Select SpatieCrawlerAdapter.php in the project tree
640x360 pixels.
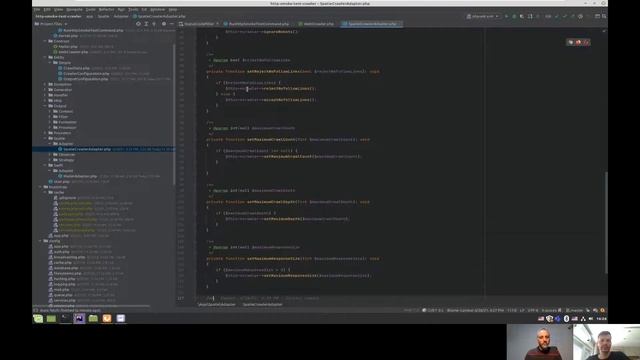(x=104, y=149)
